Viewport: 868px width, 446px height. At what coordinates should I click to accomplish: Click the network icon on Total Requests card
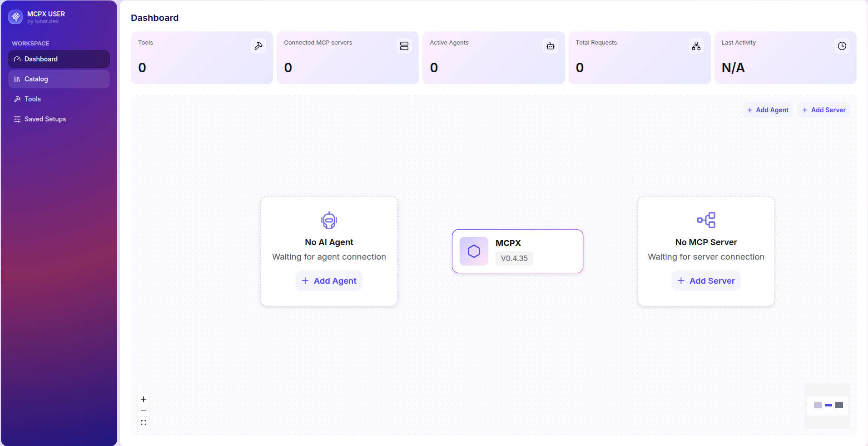pyautogui.click(x=696, y=46)
